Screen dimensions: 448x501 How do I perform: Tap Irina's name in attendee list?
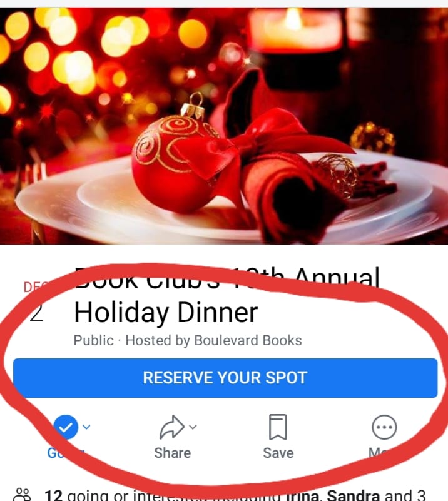(x=303, y=495)
